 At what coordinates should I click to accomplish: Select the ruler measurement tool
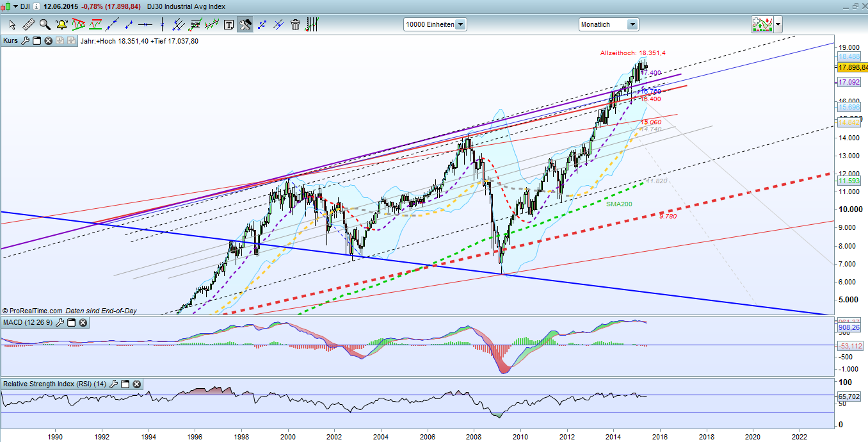tap(29, 25)
